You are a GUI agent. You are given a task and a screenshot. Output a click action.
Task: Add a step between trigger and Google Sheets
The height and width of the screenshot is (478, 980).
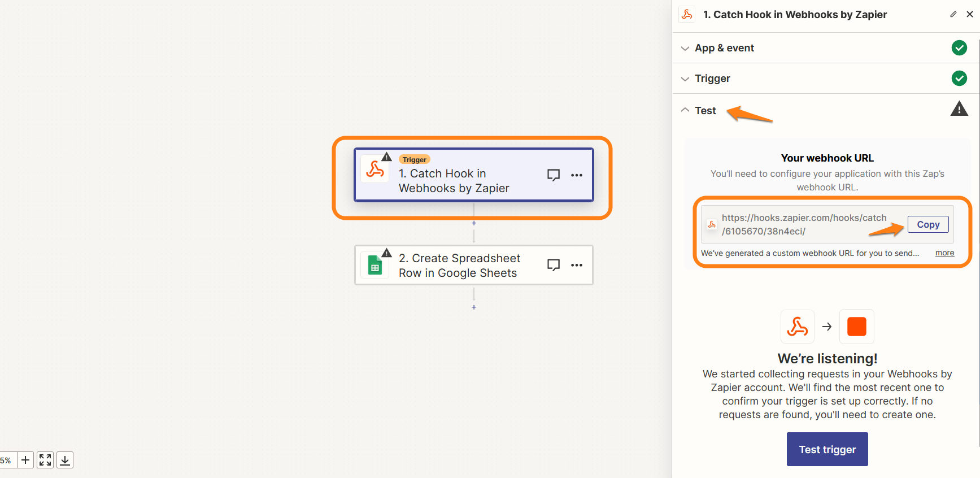click(474, 223)
